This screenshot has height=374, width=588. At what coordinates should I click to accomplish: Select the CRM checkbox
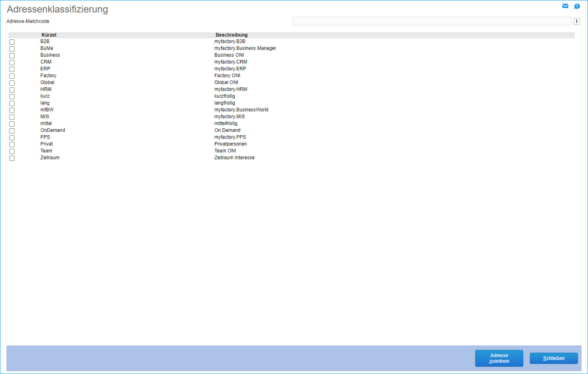pyautogui.click(x=12, y=62)
